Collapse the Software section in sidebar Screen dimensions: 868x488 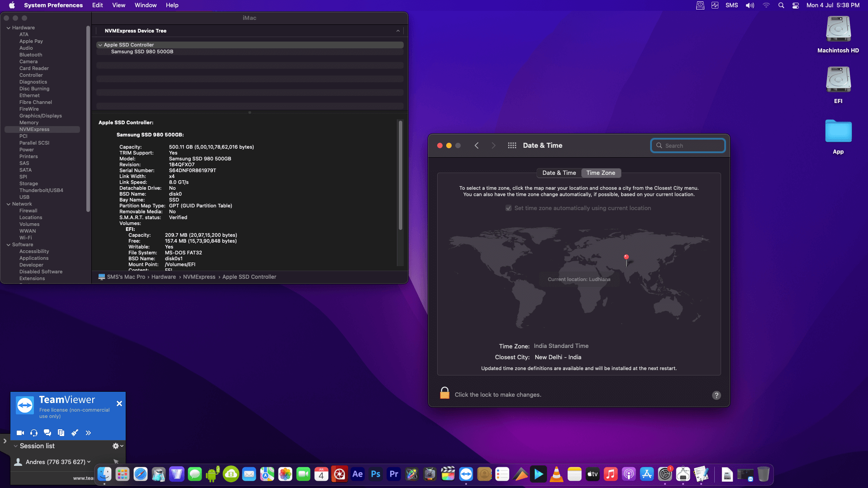[8, 244]
